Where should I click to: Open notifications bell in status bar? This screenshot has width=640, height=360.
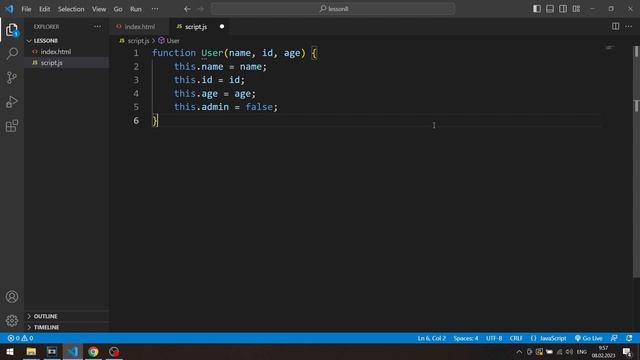(x=629, y=338)
